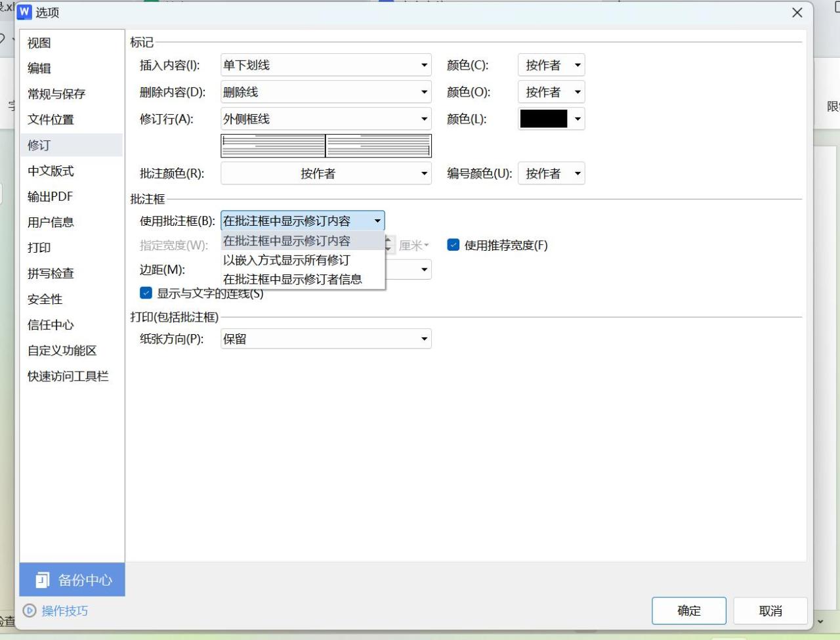840x640 pixels.
Task: Uncheck 显示与文字的连线(S)
Action: (146, 293)
